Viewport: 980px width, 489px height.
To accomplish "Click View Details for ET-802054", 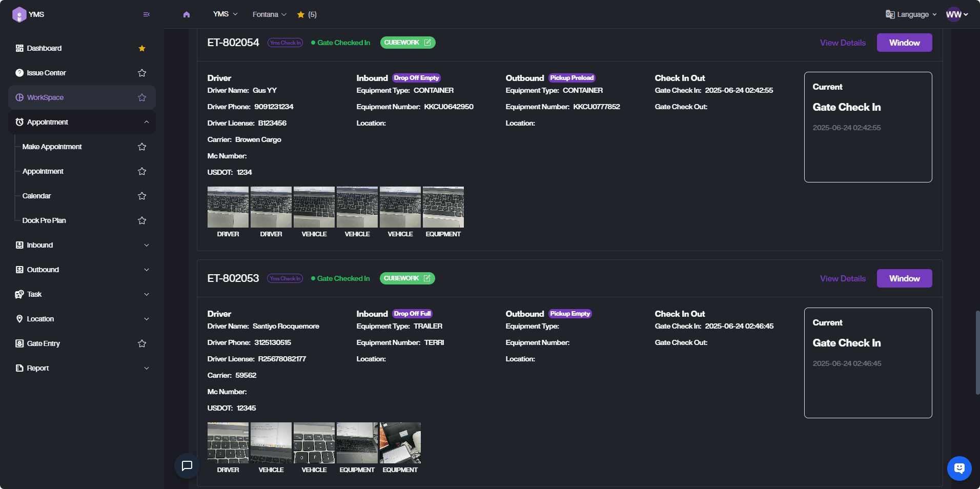I will click(x=843, y=43).
